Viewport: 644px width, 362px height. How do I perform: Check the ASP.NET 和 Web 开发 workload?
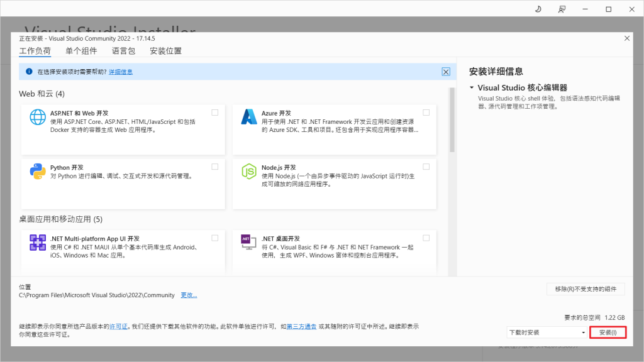click(x=215, y=112)
